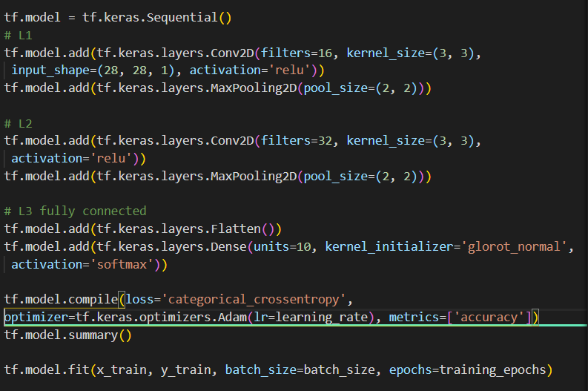This screenshot has height=391, width=588.
Task: Click 'Flatten' in the layers line
Action: (x=236, y=229)
